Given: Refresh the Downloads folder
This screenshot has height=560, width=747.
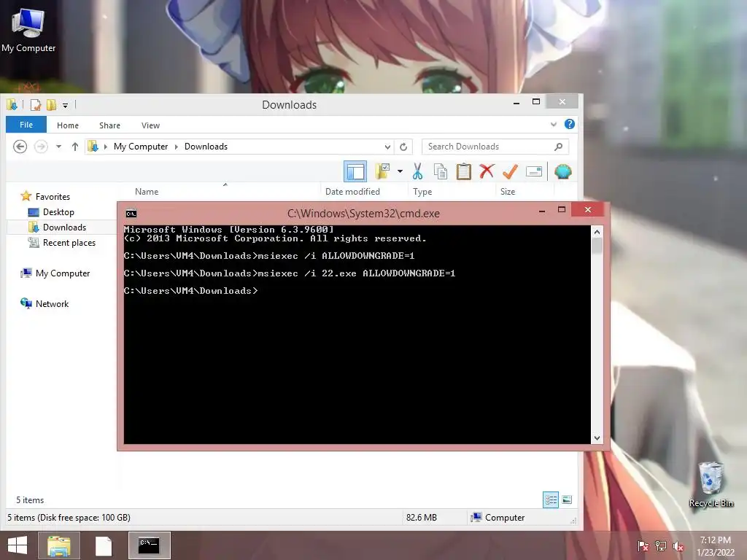Looking at the screenshot, I should [403, 147].
